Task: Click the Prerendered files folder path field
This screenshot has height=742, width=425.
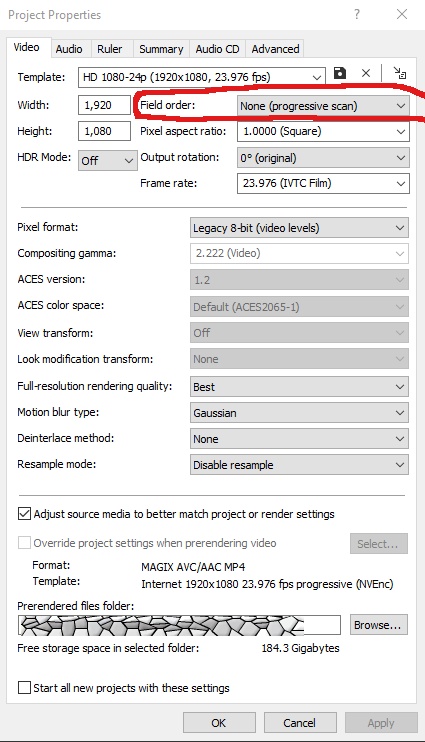Action: pos(179,625)
